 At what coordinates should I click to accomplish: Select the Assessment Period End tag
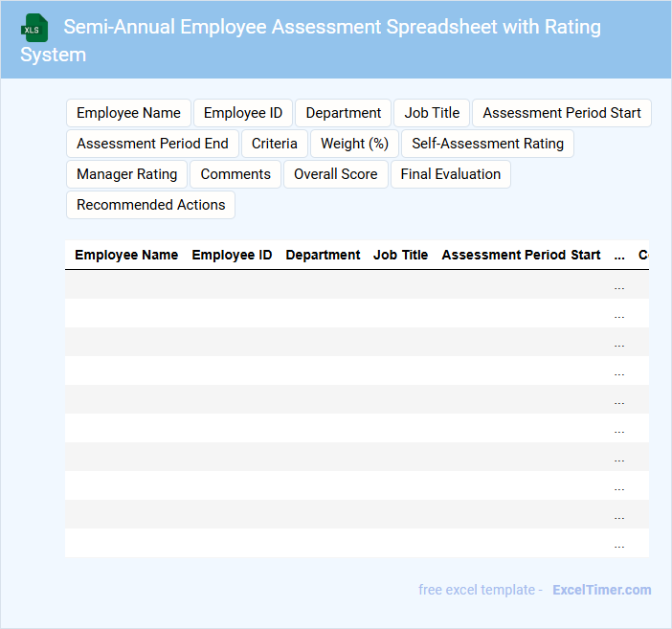click(x=152, y=144)
